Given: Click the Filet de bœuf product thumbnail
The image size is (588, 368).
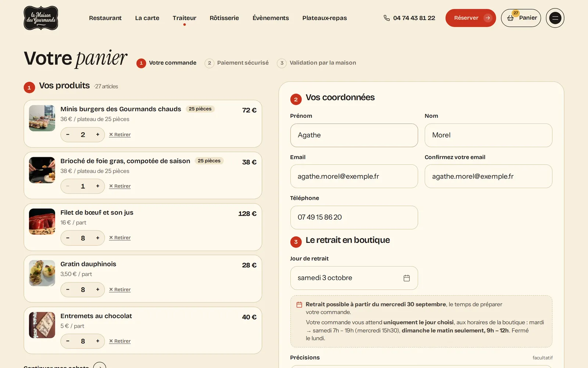Looking at the screenshot, I should 42,222.
